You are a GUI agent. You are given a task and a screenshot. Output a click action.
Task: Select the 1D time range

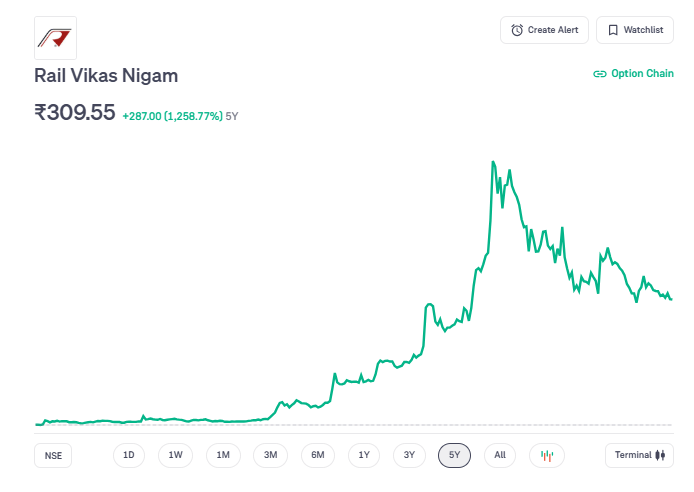129,455
